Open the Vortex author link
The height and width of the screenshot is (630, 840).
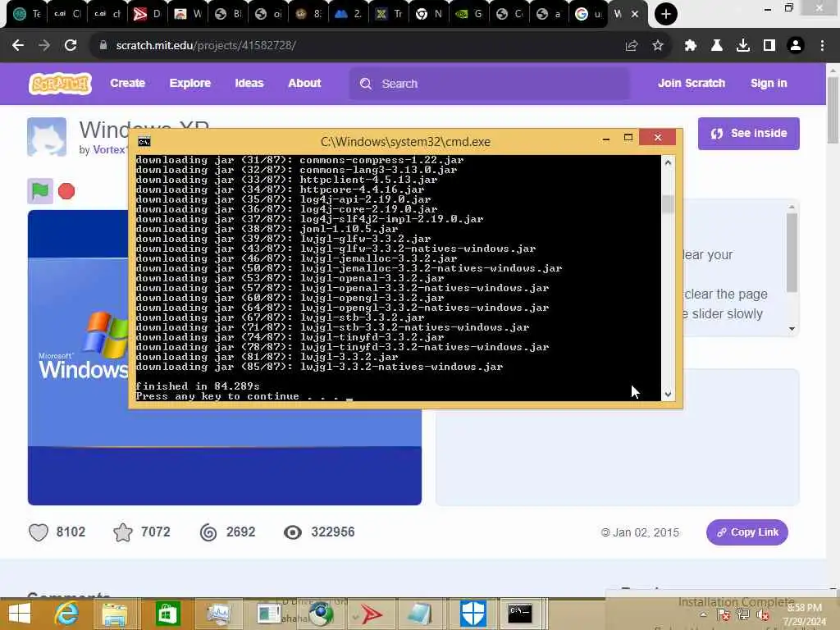coord(109,149)
